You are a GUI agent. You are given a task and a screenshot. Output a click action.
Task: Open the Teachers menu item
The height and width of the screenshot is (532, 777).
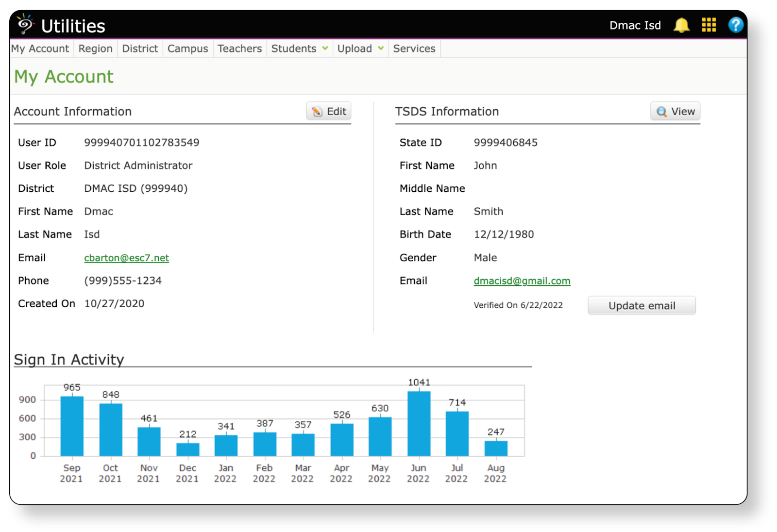(239, 49)
